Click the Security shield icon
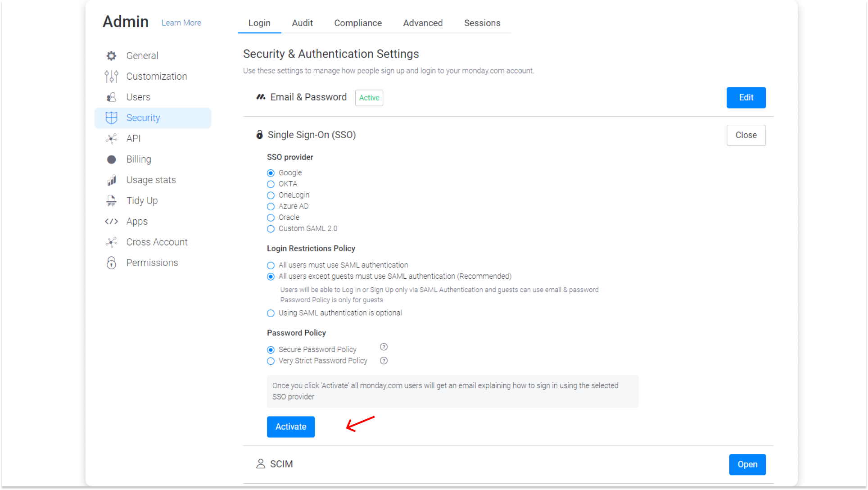 111,118
